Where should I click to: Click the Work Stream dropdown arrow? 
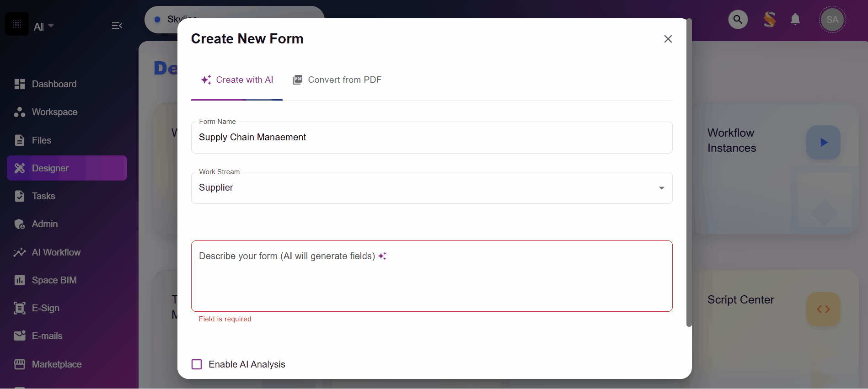pyautogui.click(x=661, y=188)
